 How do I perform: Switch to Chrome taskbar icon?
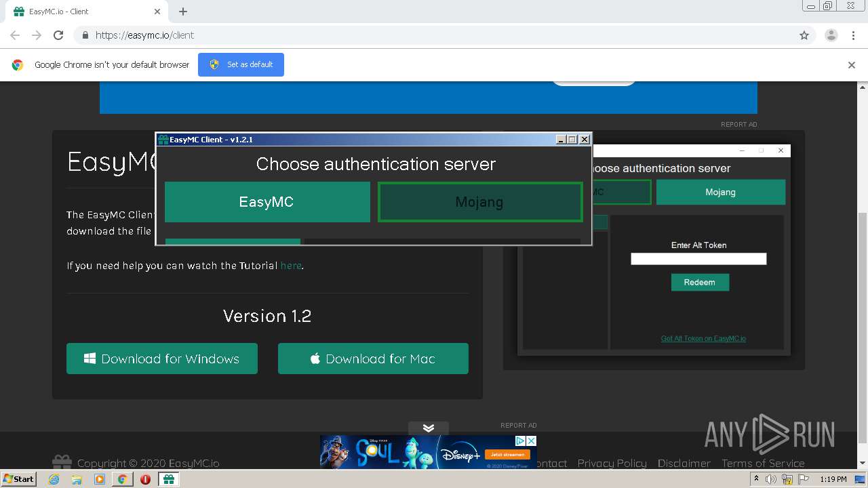point(123,479)
